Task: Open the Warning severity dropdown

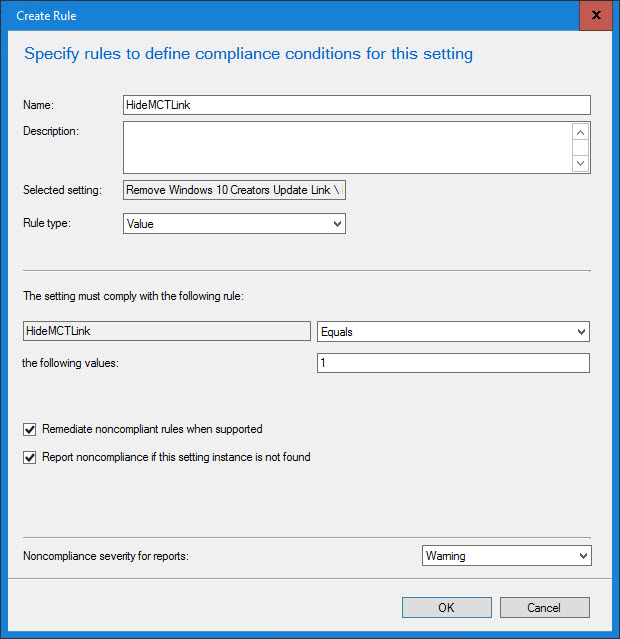Action: [x=507, y=556]
